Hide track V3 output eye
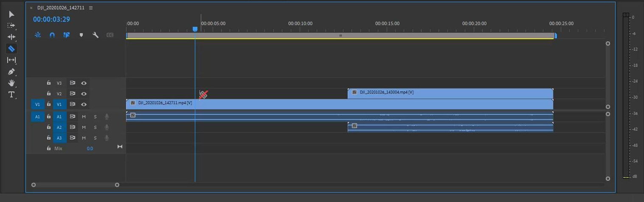This screenshot has width=644, height=202. (x=84, y=83)
